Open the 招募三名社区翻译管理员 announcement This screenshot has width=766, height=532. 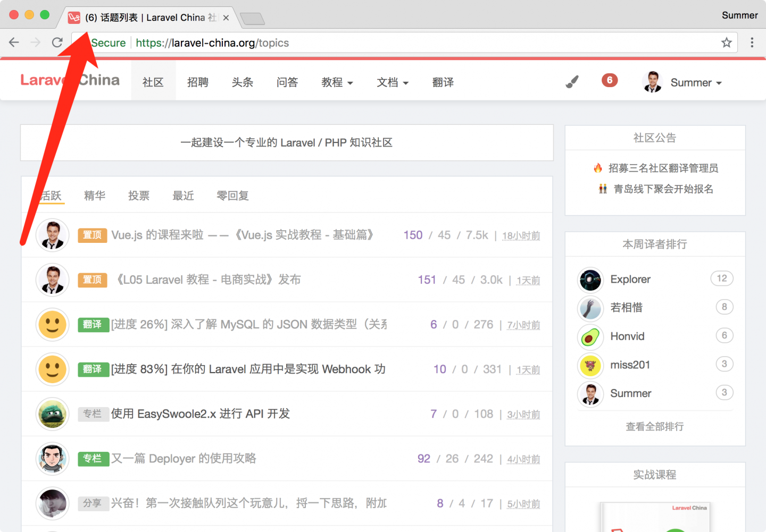(x=663, y=168)
